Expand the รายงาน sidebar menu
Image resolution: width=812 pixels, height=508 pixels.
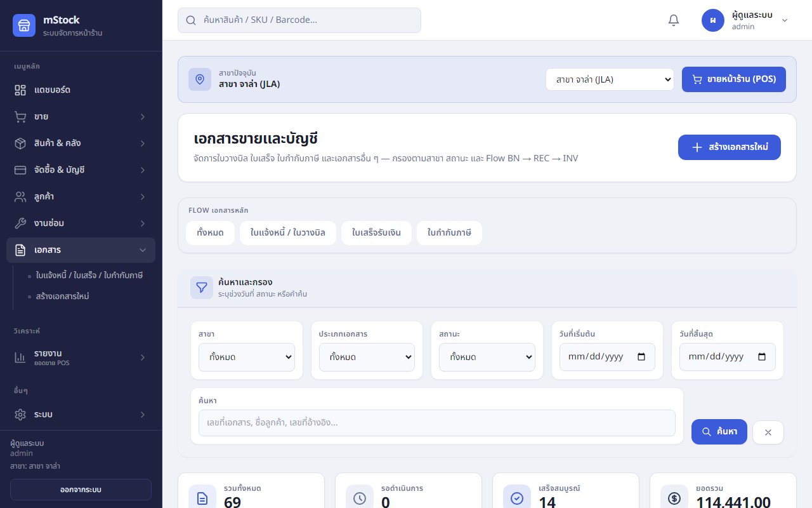click(x=81, y=358)
